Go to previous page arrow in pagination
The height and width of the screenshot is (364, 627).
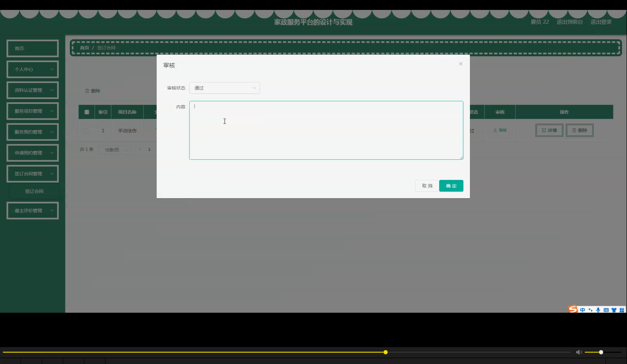click(x=139, y=149)
